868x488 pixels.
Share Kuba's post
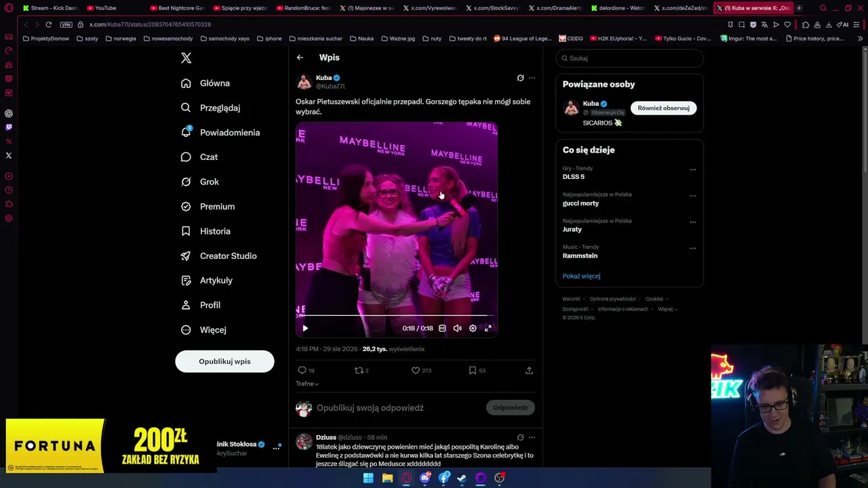pyautogui.click(x=529, y=370)
